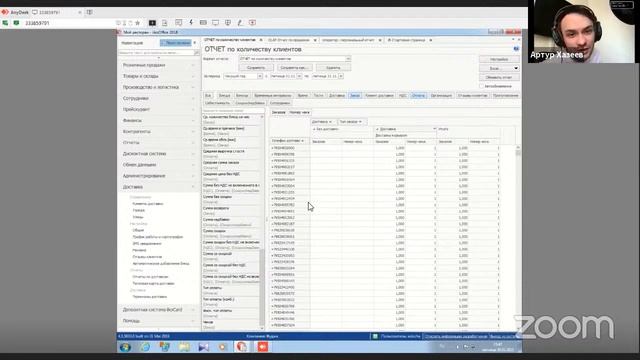The height and width of the screenshot is (360, 640).
Task: Open file explorer folder on remote taskbar
Action: tap(184, 347)
